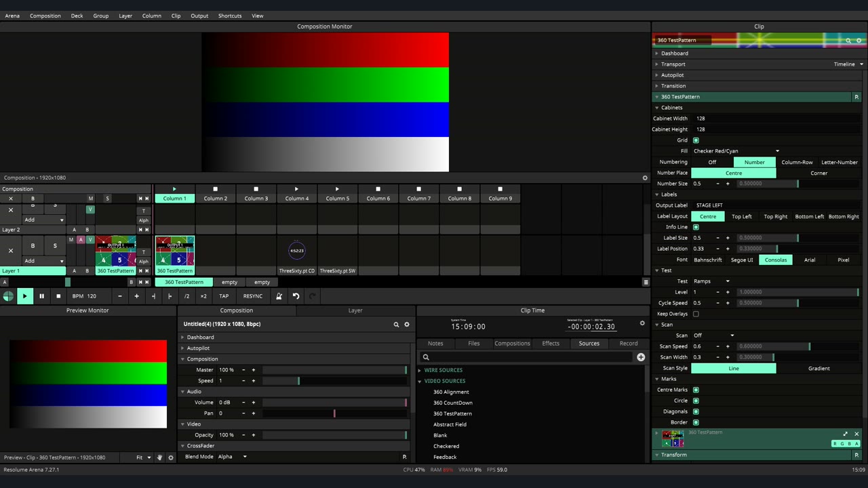
Task: Stop the composition transport
Action: [x=58, y=296]
